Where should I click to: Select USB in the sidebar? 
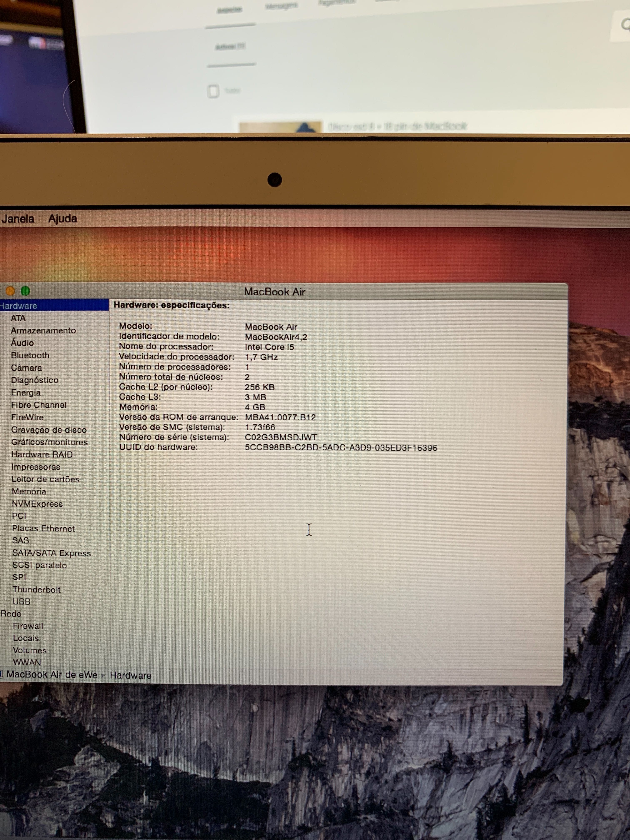22,601
